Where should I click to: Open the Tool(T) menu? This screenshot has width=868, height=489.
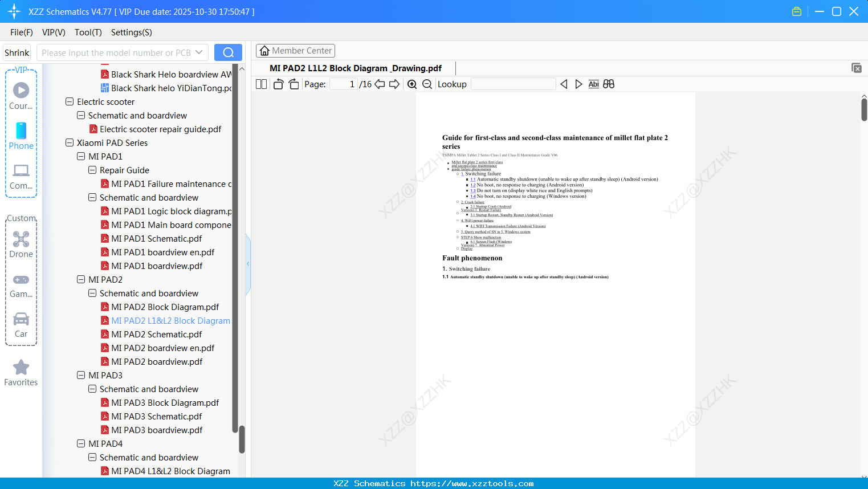pos(88,32)
